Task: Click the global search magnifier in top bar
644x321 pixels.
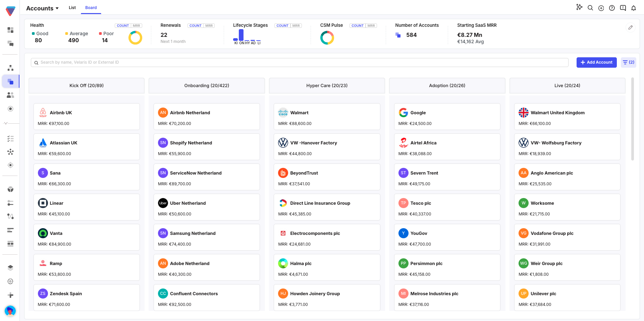Action: pyautogui.click(x=590, y=8)
